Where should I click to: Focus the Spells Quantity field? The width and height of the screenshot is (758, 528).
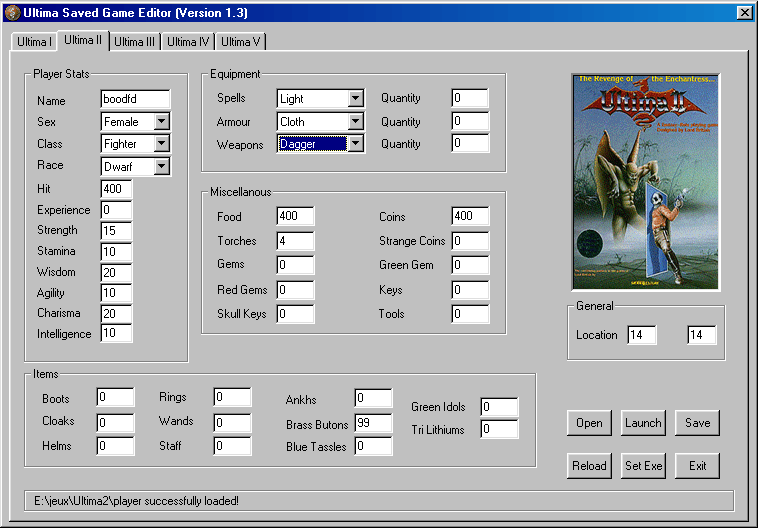[470, 98]
